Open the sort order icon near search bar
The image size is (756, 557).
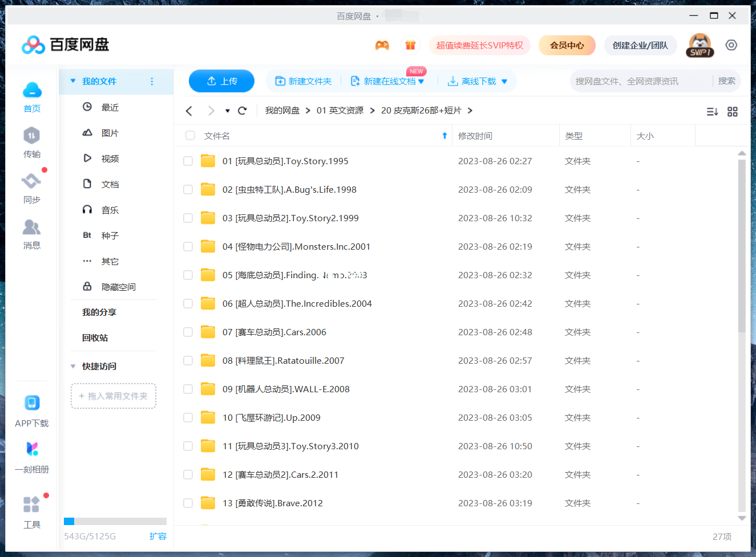pyautogui.click(x=712, y=111)
